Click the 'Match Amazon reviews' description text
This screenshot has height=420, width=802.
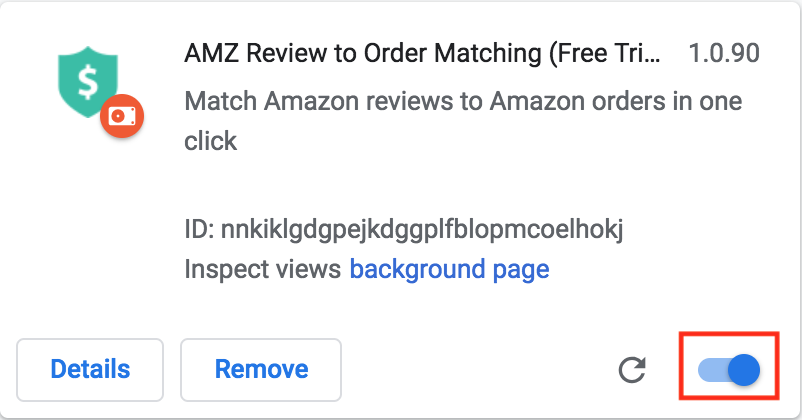coord(463,121)
